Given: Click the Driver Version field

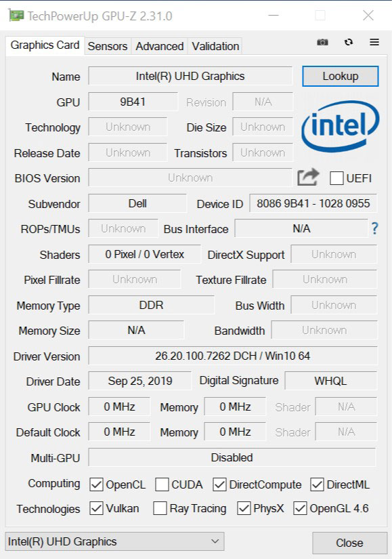Looking at the screenshot, I should pyautogui.click(x=233, y=356).
